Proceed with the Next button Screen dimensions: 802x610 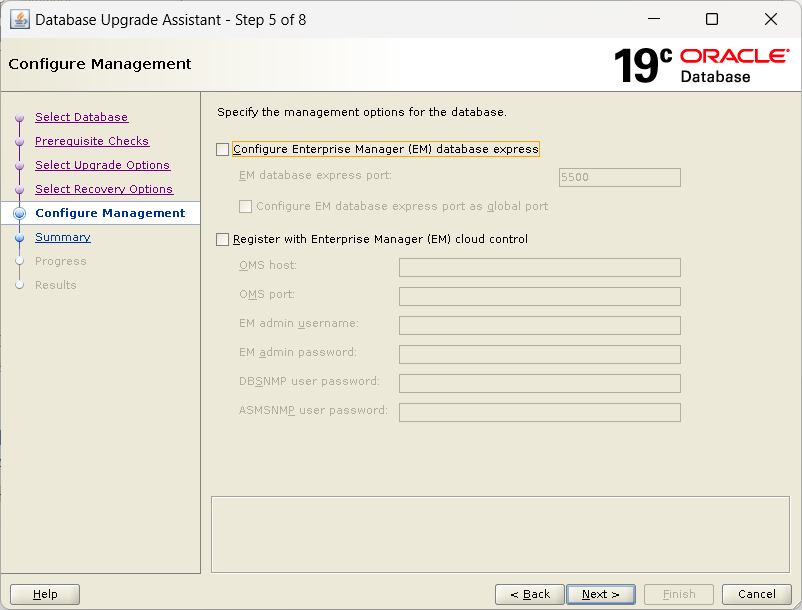pos(601,594)
